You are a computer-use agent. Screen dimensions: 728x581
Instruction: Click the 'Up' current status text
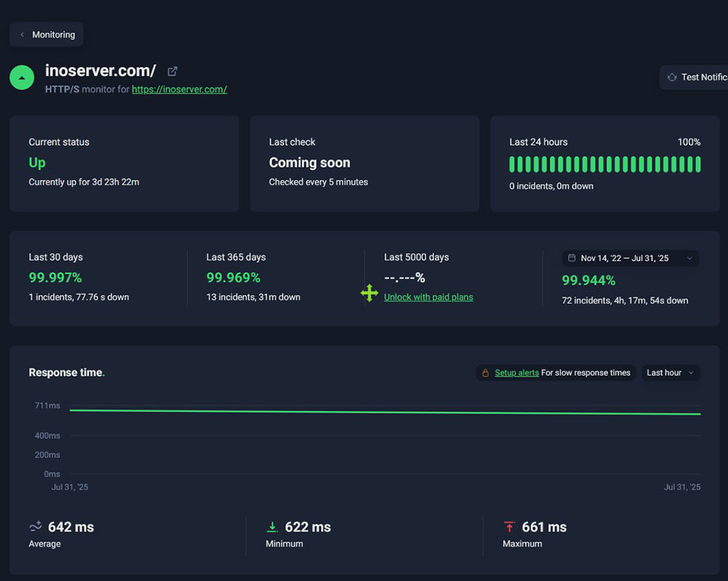click(37, 162)
